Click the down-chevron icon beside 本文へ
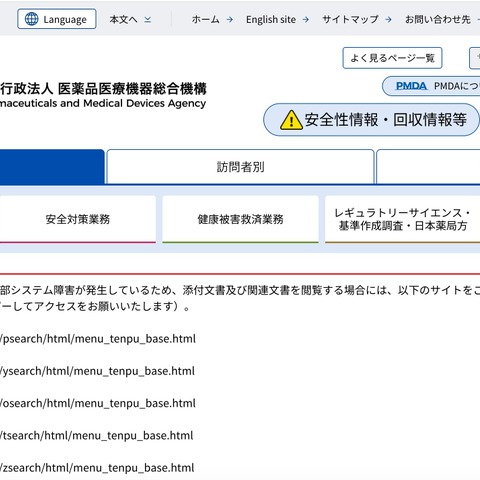Image resolution: width=480 pixels, height=480 pixels. (x=148, y=20)
